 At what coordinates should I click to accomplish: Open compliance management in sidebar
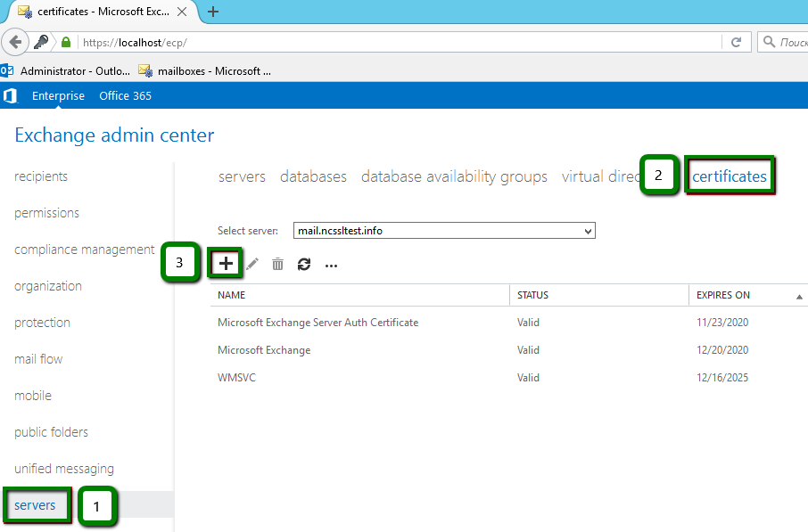[85, 250]
